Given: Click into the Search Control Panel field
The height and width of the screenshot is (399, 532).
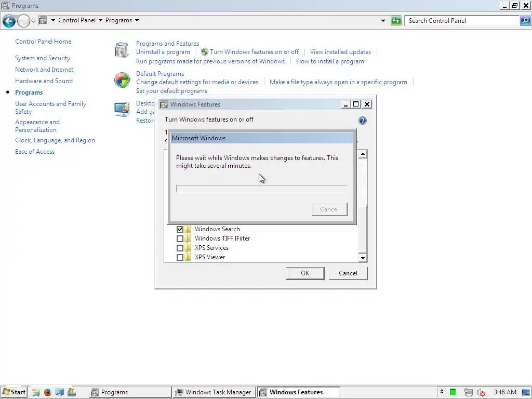Looking at the screenshot, I should [x=462, y=21].
